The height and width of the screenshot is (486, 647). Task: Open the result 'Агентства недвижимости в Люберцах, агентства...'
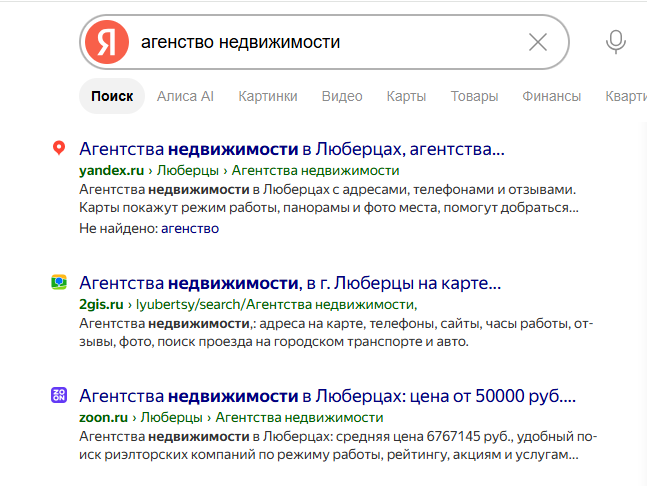coord(292,149)
